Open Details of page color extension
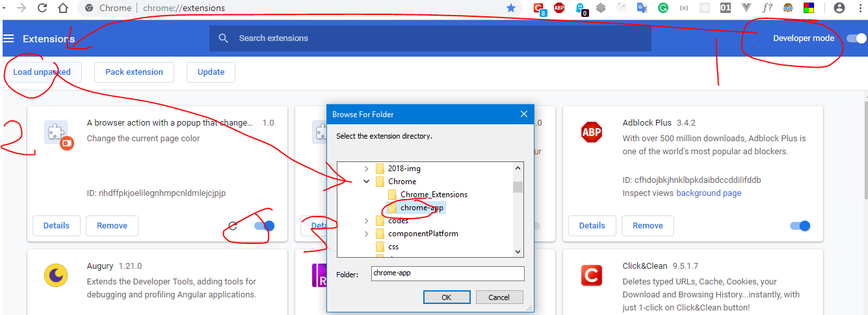Screen dimensions: 868x315 point(56,226)
